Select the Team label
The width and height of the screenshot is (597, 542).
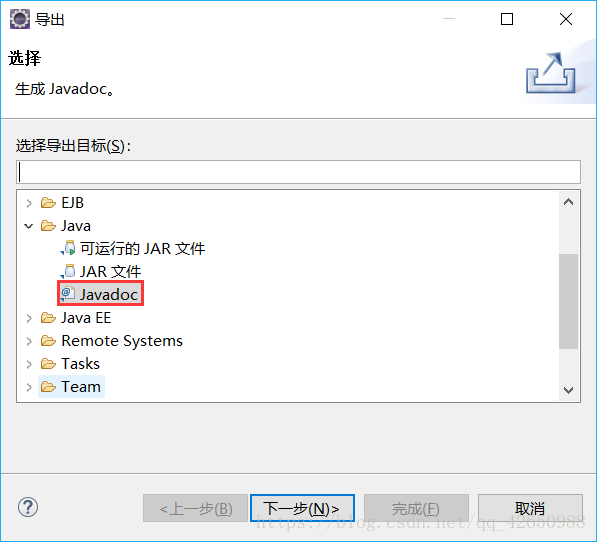81,387
